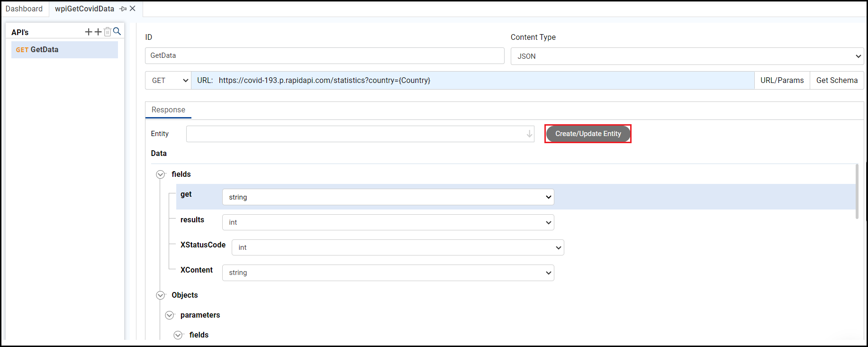Open the API's search magnifier
The image size is (868, 347).
tap(117, 32)
